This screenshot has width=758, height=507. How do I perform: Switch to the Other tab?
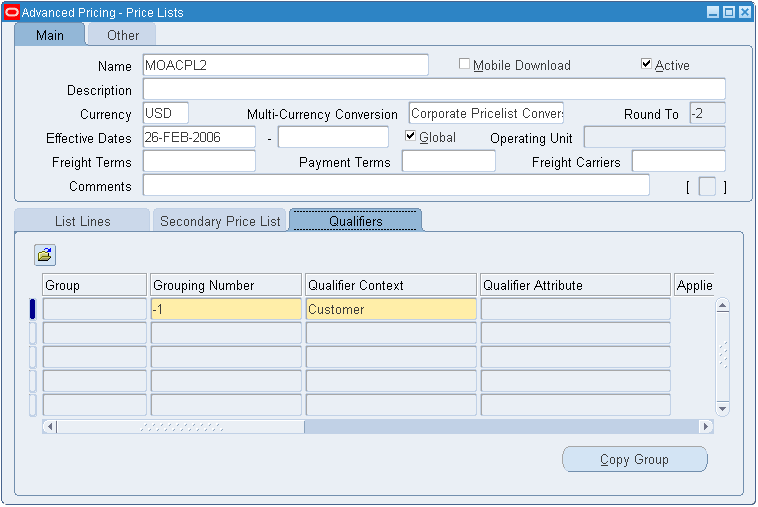tap(123, 35)
